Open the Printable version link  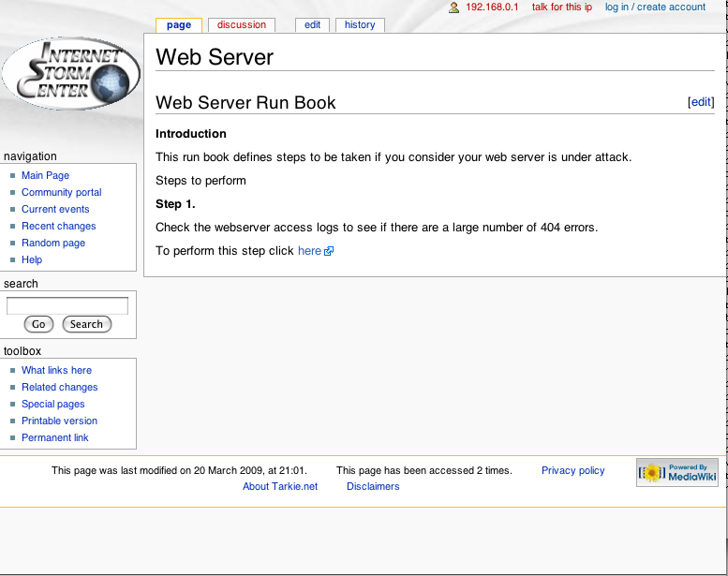click(59, 421)
